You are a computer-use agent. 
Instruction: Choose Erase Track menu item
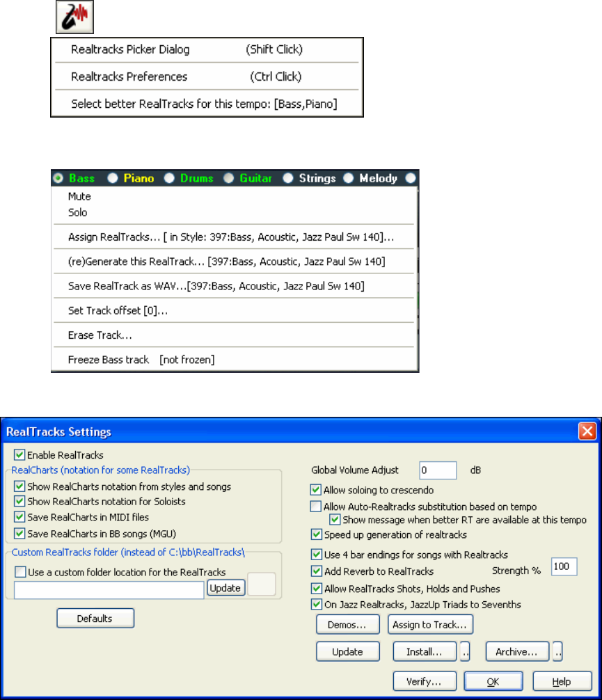click(x=235, y=335)
